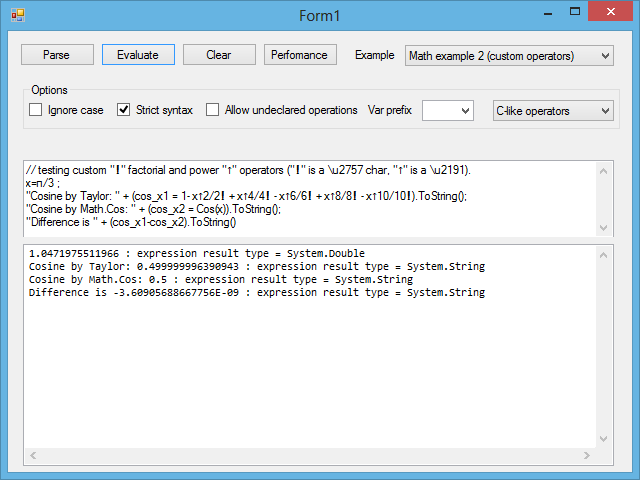Toggle Allow undeclared operations checkbox
This screenshot has height=480, width=640.
pos(213,110)
